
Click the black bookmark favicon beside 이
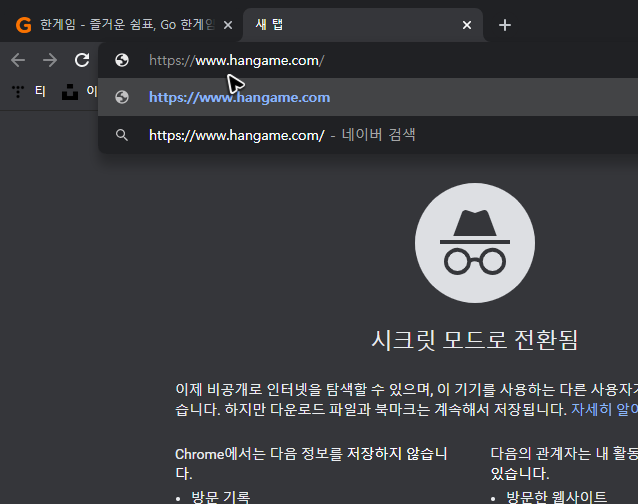click(70, 92)
